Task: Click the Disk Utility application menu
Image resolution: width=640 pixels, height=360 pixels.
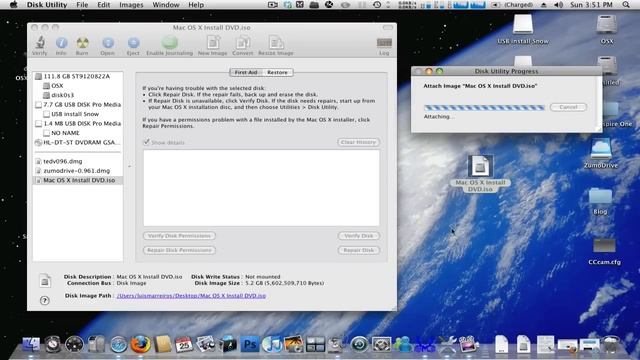Action: 47,5
